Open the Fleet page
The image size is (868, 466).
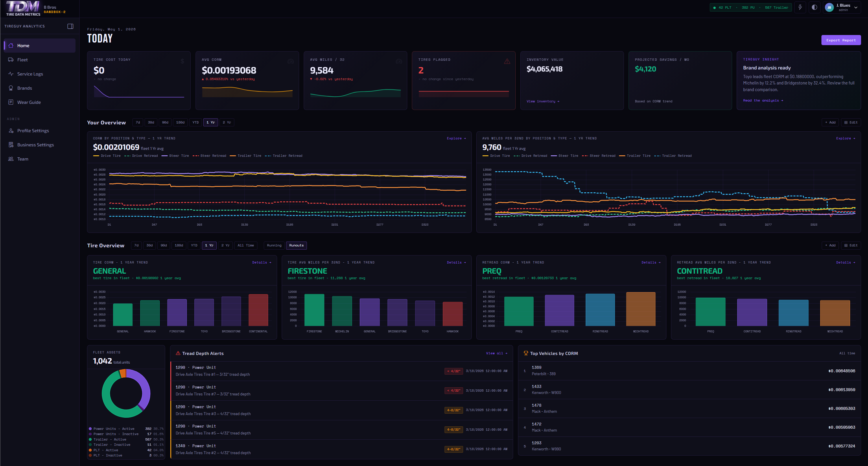39,60
